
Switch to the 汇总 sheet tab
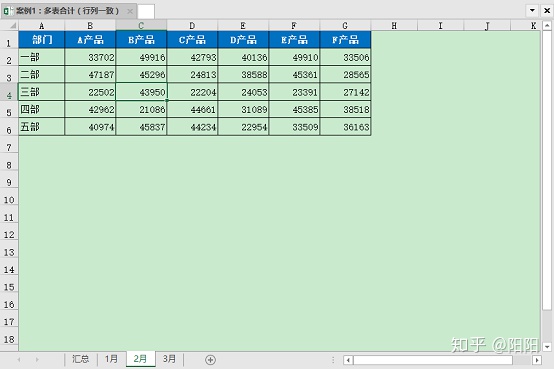click(x=81, y=359)
